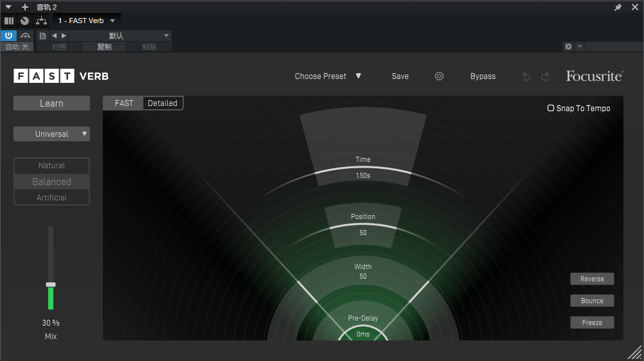This screenshot has height=361, width=644.
Task: Click the Width value 50
Action: 363,276
